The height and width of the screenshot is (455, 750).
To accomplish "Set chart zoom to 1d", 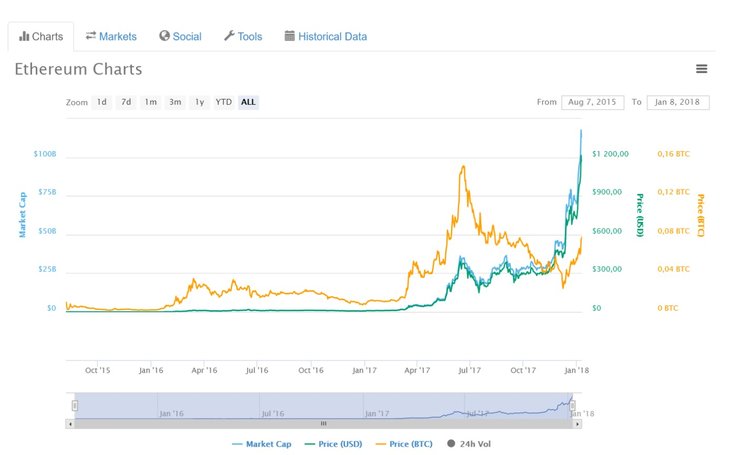I will pyautogui.click(x=102, y=102).
